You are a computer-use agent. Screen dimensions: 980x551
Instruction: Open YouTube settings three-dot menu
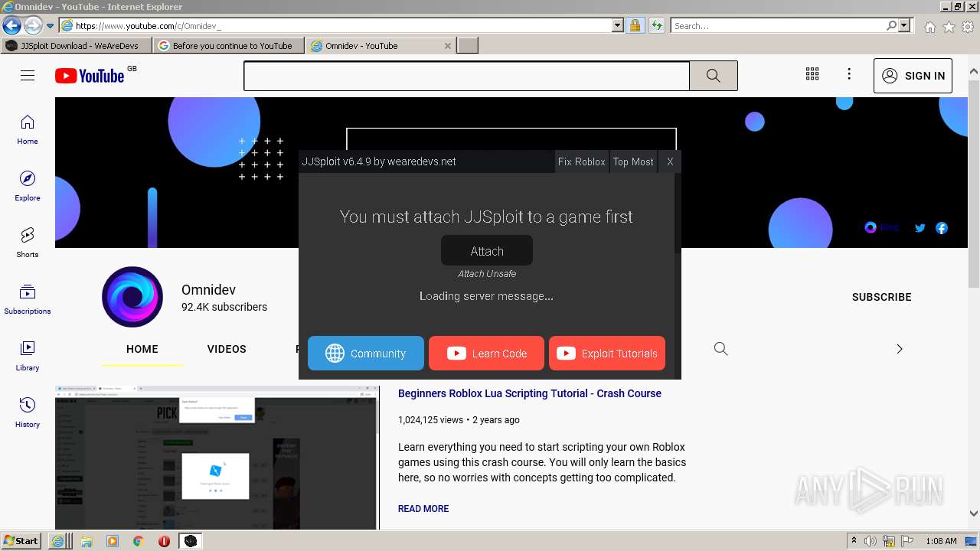point(849,74)
